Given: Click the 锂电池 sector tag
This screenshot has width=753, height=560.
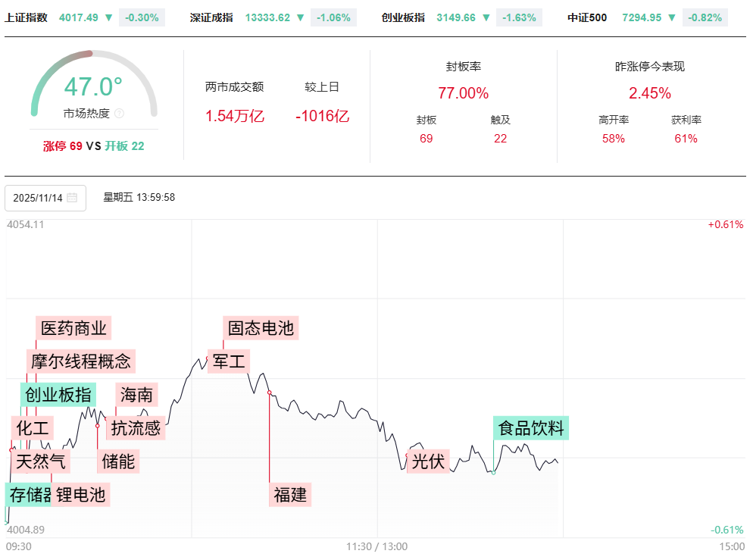Looking at the screenshot, I should point(81,496).
